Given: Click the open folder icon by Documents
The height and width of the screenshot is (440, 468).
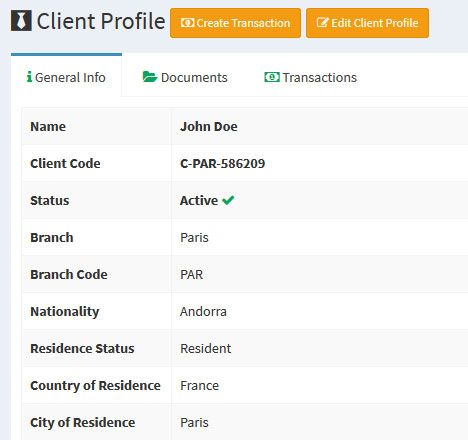Looking at the screenshot, I should [150, 77].
